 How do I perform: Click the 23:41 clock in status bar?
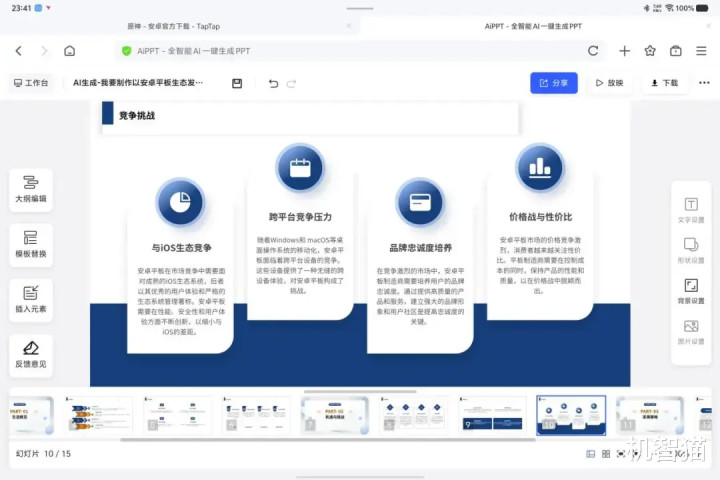tap(21, 8)
